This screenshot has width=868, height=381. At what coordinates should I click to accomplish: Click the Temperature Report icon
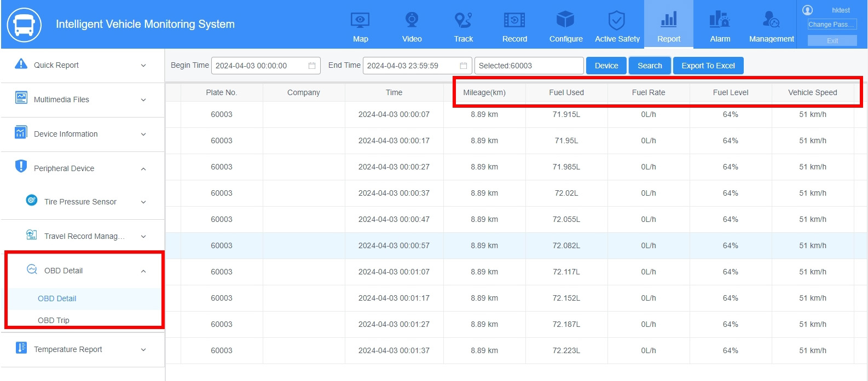(x=21, y=348)
